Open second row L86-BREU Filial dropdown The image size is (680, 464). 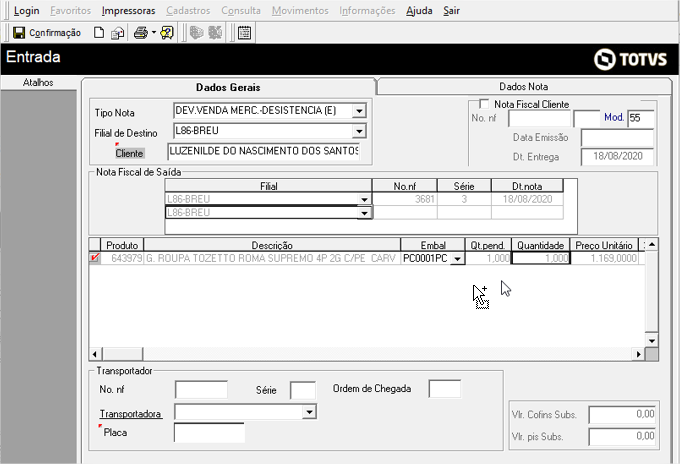click(364, 213)
